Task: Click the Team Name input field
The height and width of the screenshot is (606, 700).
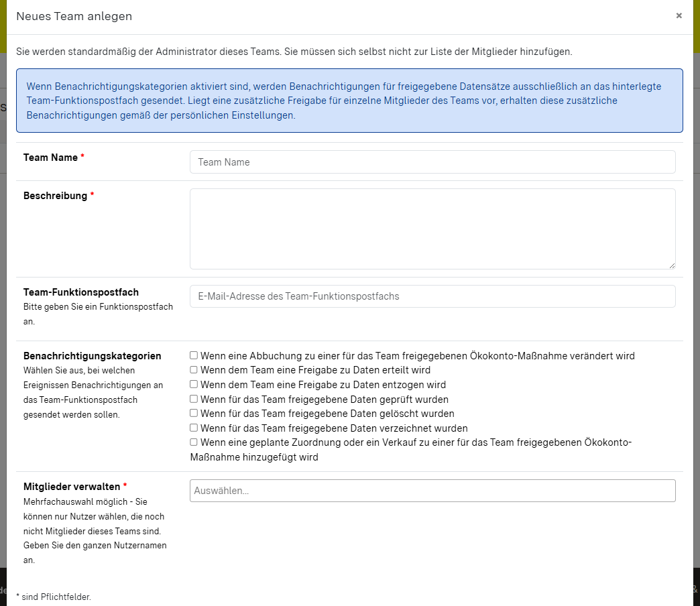Action: tap(432, 162)
